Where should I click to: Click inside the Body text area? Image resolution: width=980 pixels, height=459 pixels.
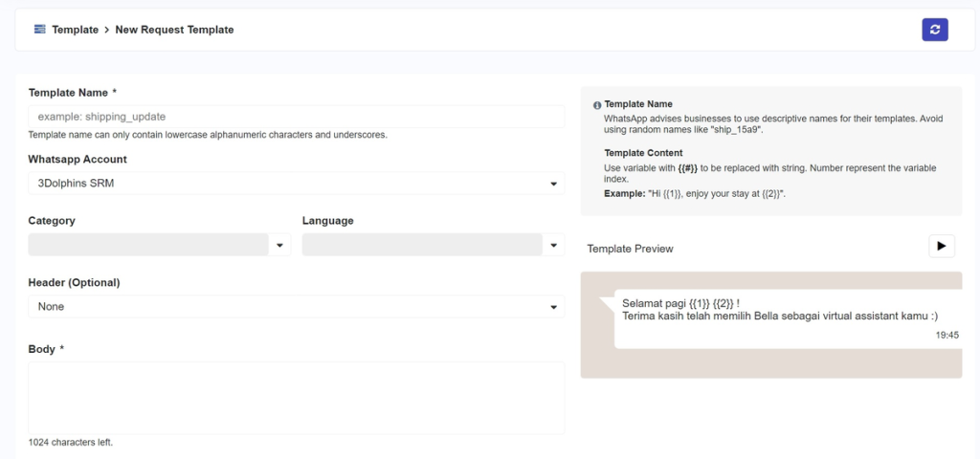pos(296,397)
